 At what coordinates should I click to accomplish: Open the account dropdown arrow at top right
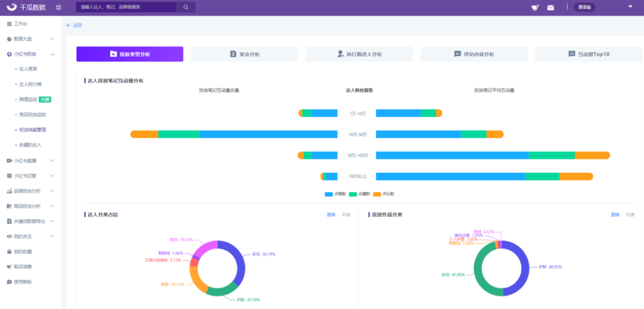click(x=630, y=7)
